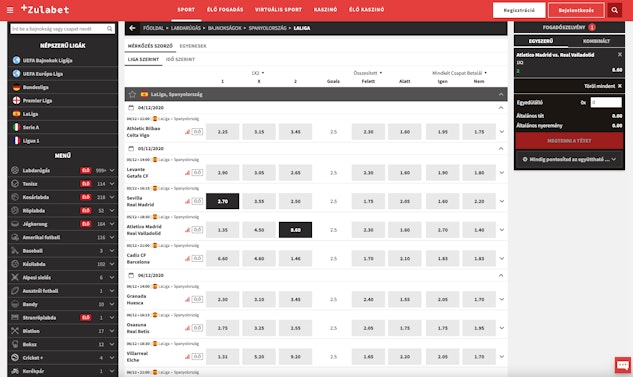Screen dimensions: 633x377
Task: Deselect the highlighted 8.60 Real Valladolid odds
Action: point(295,230)
